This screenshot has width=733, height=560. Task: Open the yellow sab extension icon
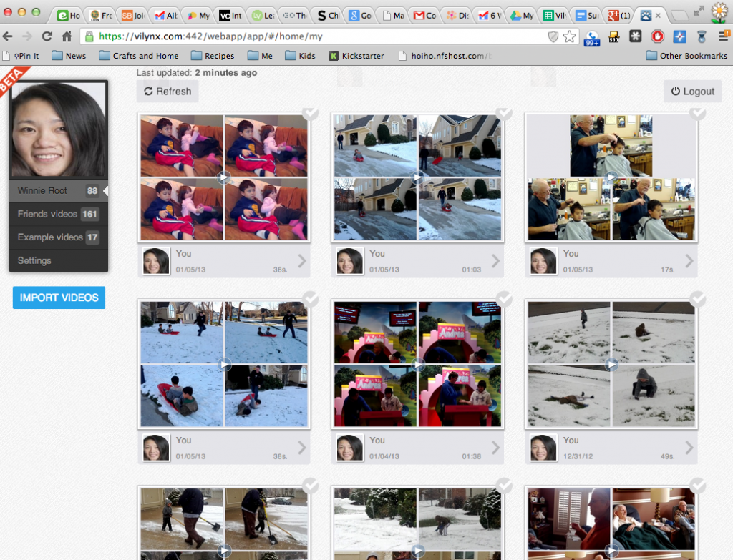pyautogui.click(x=613, y=36)
